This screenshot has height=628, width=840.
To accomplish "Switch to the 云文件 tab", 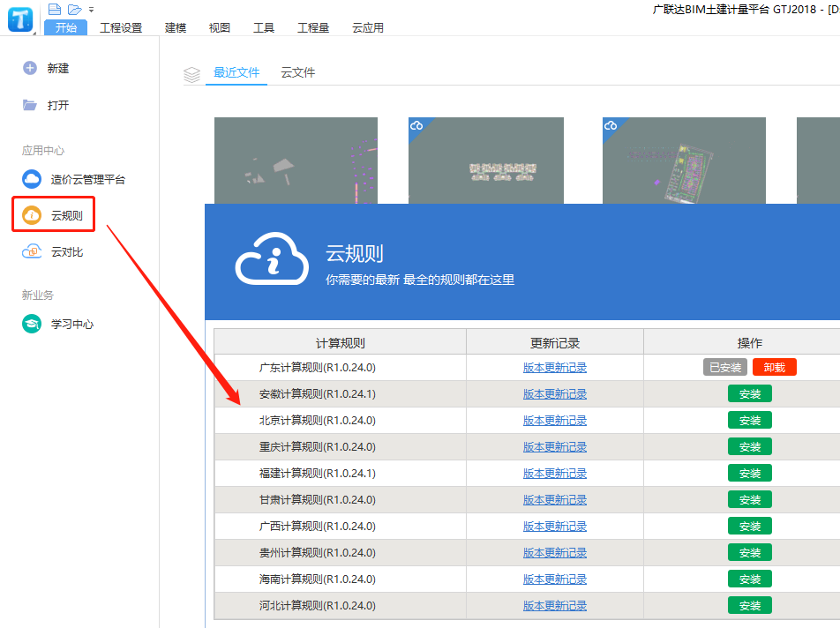I will 298,72.
